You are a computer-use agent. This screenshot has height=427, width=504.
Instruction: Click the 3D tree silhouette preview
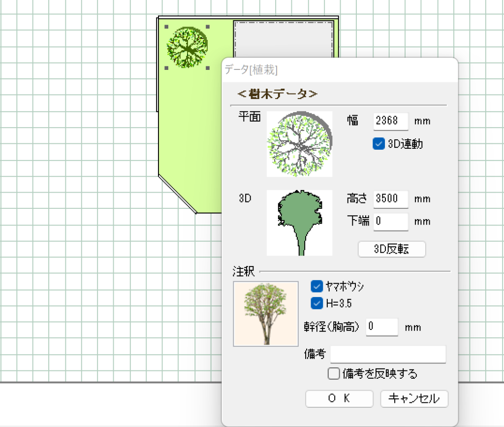[x=299, y=223]
